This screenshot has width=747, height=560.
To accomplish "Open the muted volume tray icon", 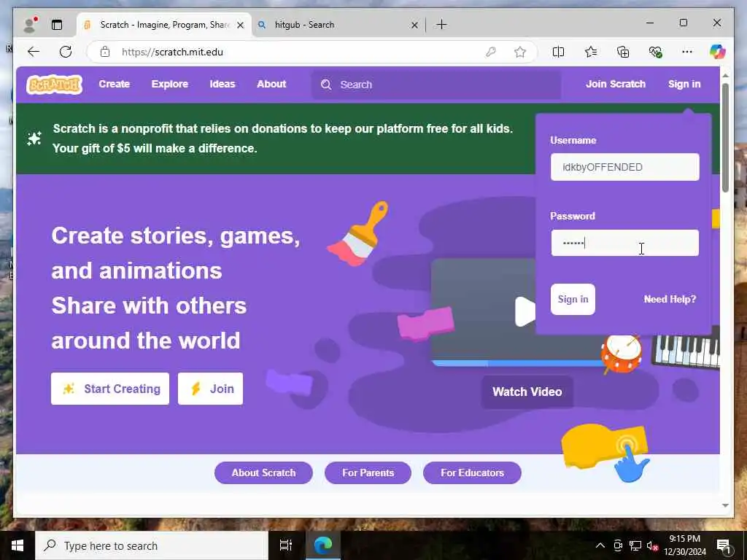I will coord(652,545).
